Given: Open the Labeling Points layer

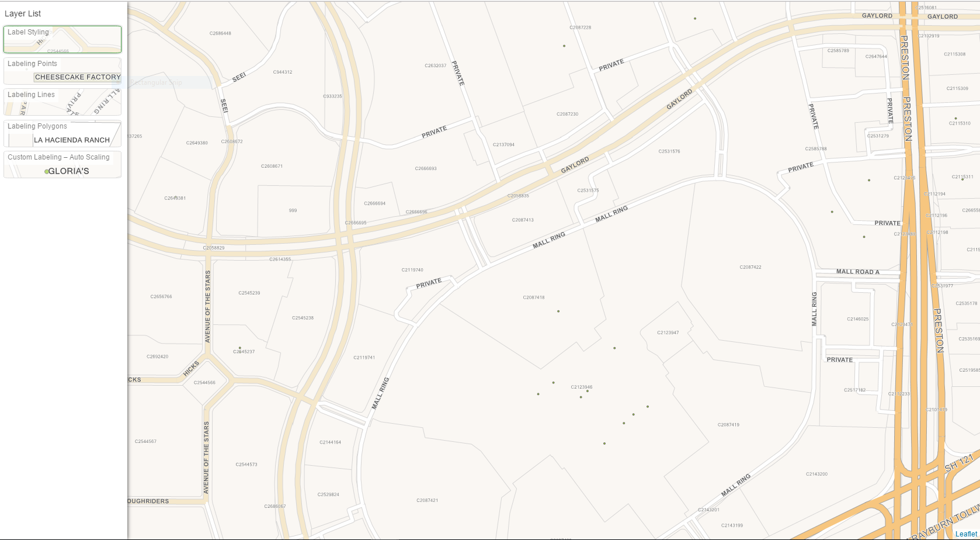Looking at the screenshot, I should [x=62, y=71].
